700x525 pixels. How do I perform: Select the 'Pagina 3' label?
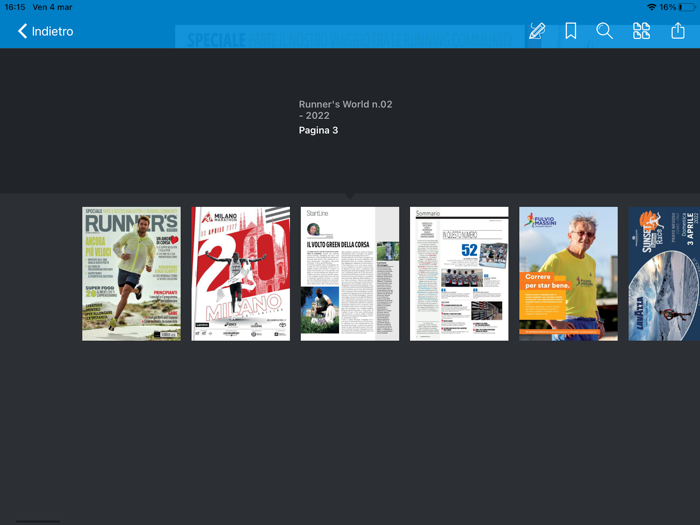pos(318,130)
